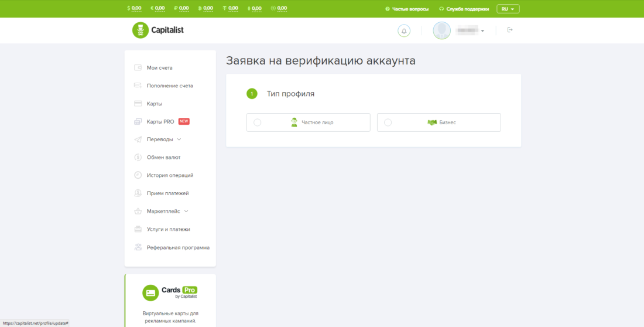Open Услуги и платежи in sidebar

click(x=169, y=230)
